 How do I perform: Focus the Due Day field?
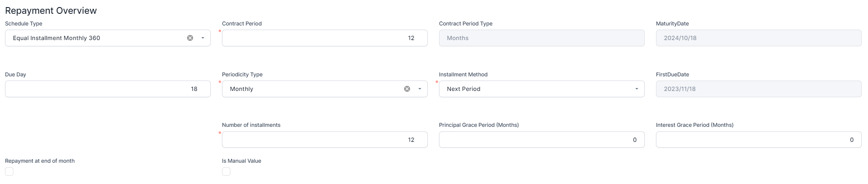[x=107, y=89]
